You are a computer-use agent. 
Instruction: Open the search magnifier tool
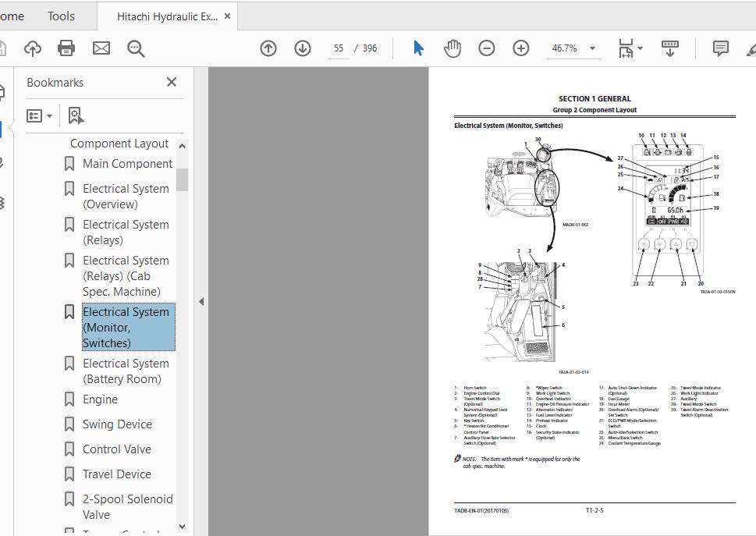[x=136, y=48]
